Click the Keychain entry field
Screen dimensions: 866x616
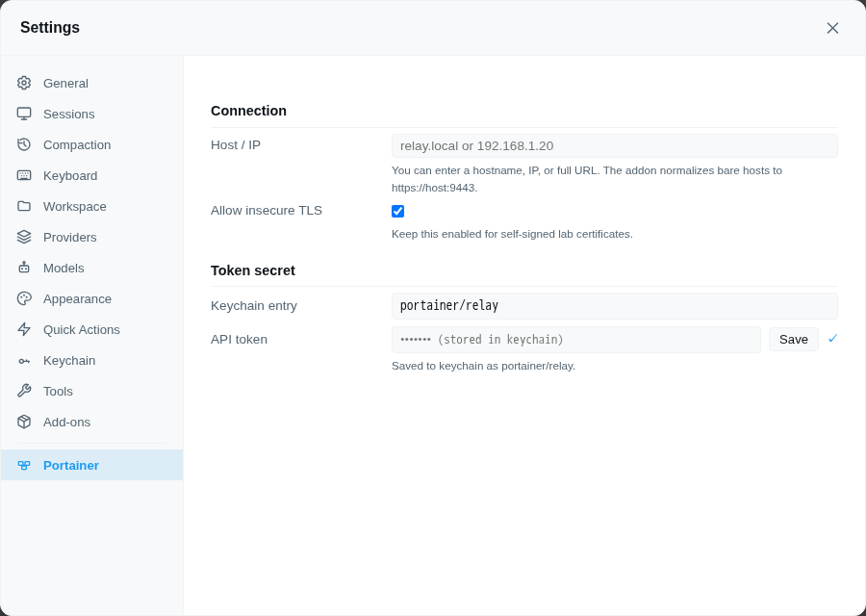(x=614, y=306)
